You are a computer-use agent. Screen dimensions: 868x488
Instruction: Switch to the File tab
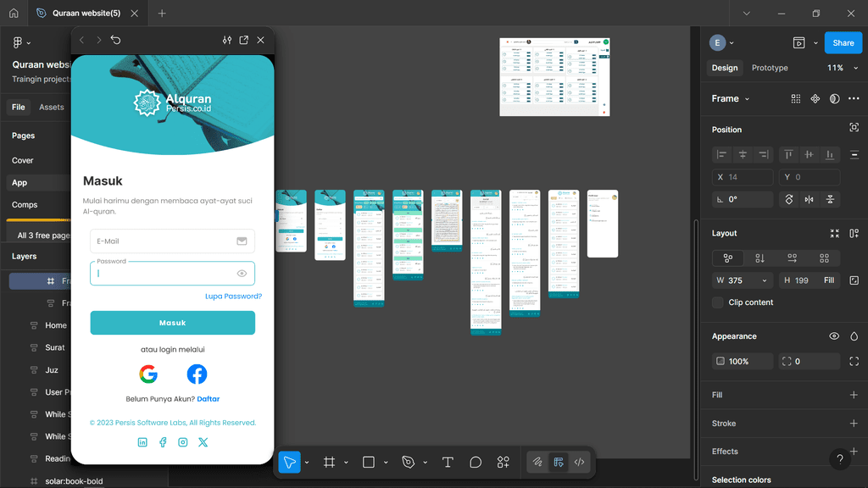coord(19,107)
